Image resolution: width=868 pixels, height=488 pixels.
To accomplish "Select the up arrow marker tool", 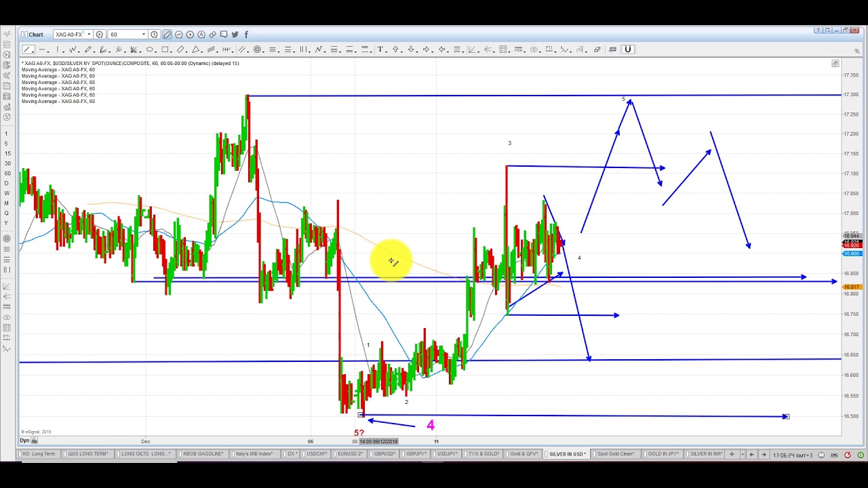I will click(x=396, y=49).
